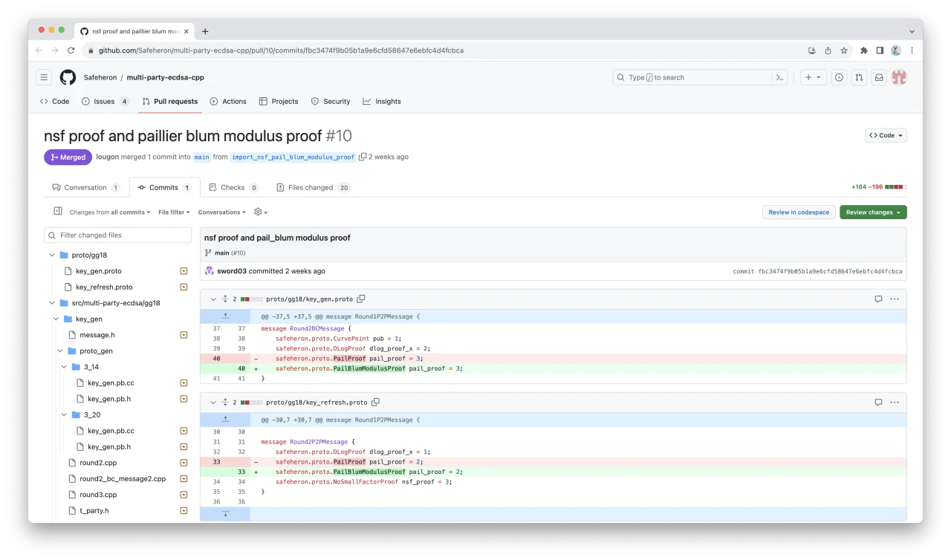Open more options for key_refresh.proto diff

click(x=895, y=403)
